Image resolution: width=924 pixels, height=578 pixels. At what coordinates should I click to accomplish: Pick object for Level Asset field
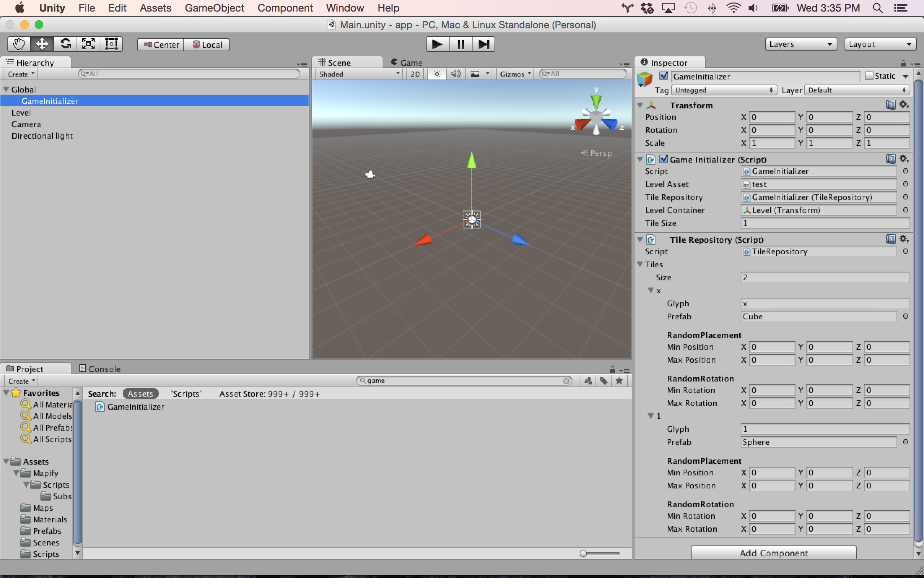pos(905,184)
